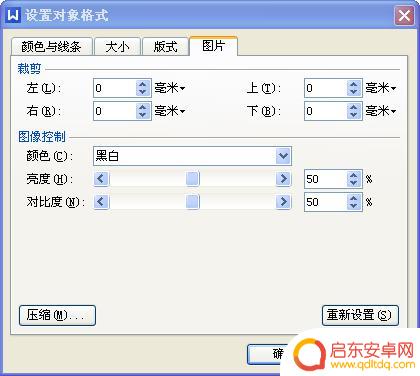Image resolution: width=420 pixels, height=376 pixels.
Task: Click the 亮度 percent input field
Action: tap(326, 179)
